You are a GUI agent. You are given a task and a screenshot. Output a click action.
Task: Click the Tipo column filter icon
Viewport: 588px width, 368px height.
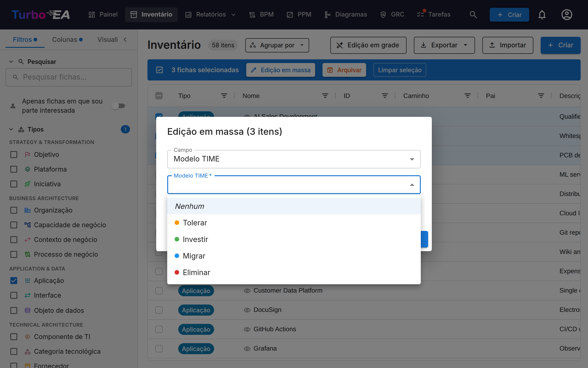224,96
